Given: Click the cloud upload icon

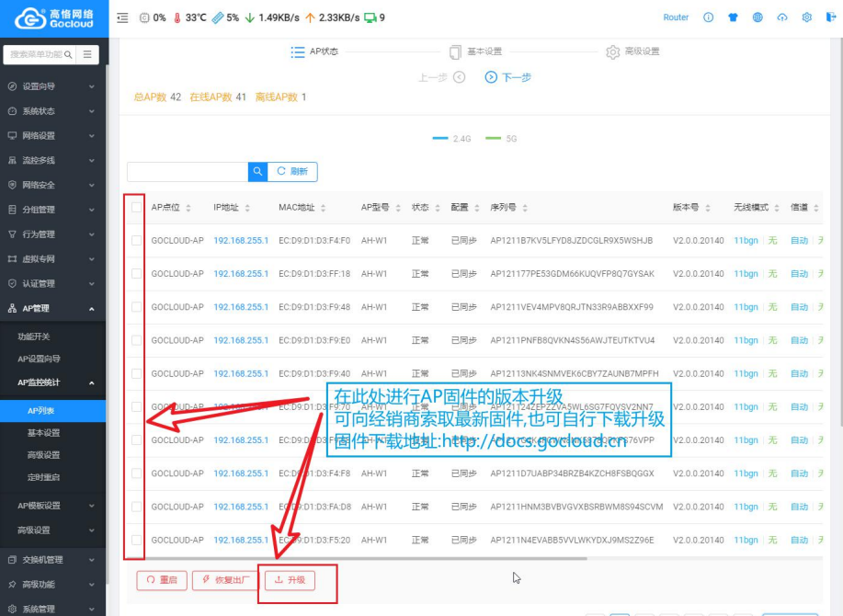Looking at the screenshot, I should click(x=782, y=17).
